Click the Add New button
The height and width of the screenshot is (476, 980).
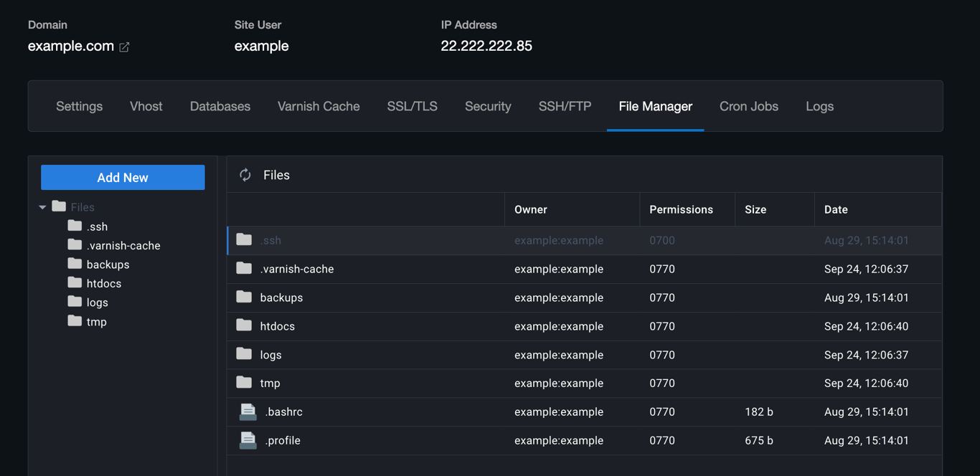point(123,177)
